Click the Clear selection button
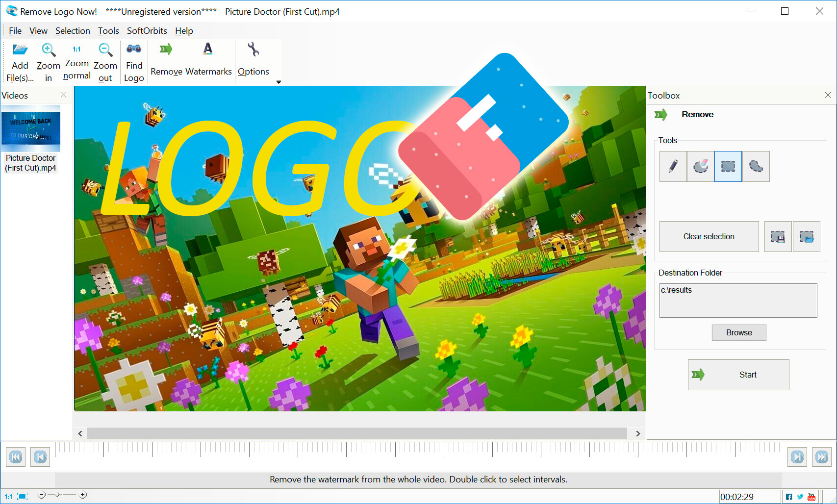 pyautogui.click(x=709, y=237)
